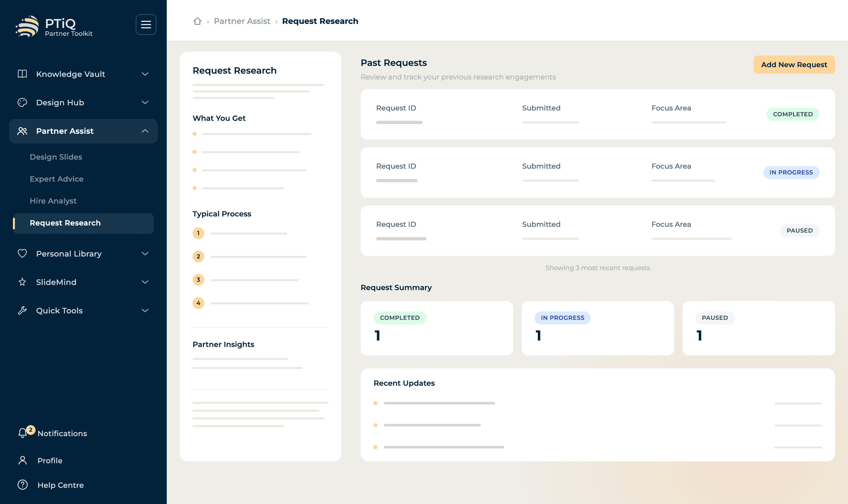Open the Profile link

click(x=50, y=460)
